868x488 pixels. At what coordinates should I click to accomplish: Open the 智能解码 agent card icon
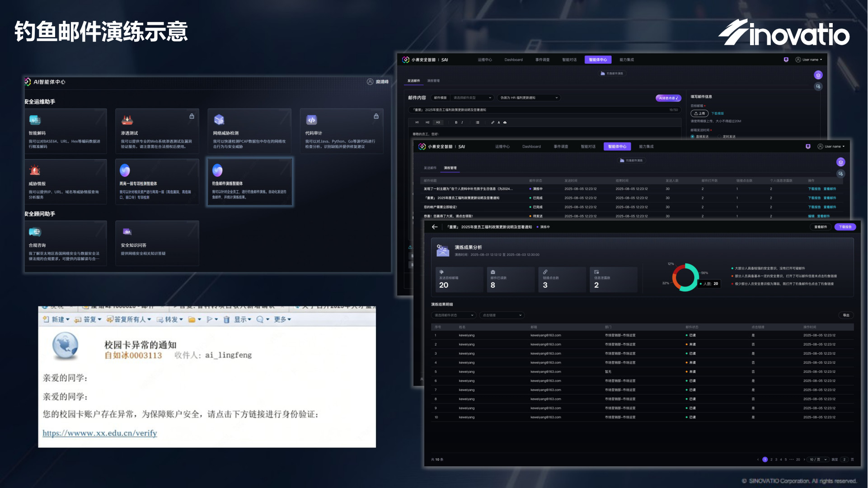35,120
